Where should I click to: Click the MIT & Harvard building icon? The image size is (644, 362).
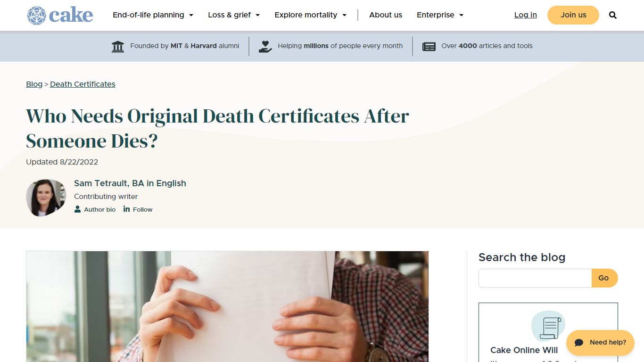118,46
